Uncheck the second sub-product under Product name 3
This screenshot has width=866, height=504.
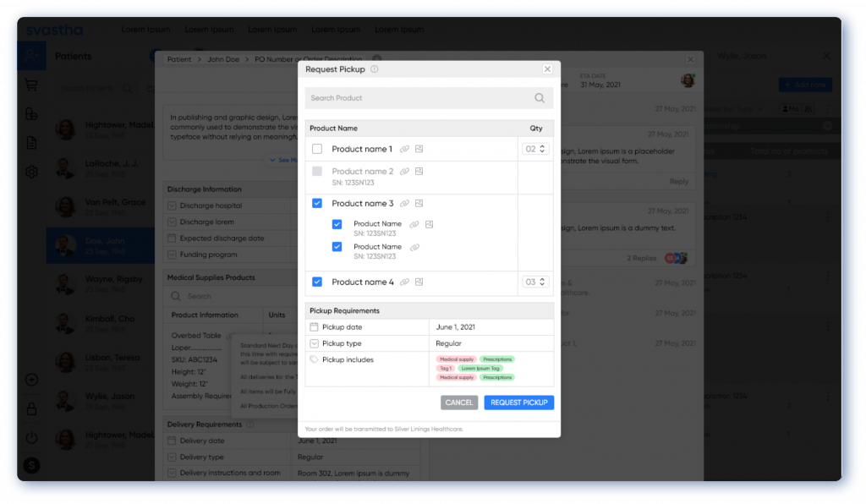pos(337,247)
